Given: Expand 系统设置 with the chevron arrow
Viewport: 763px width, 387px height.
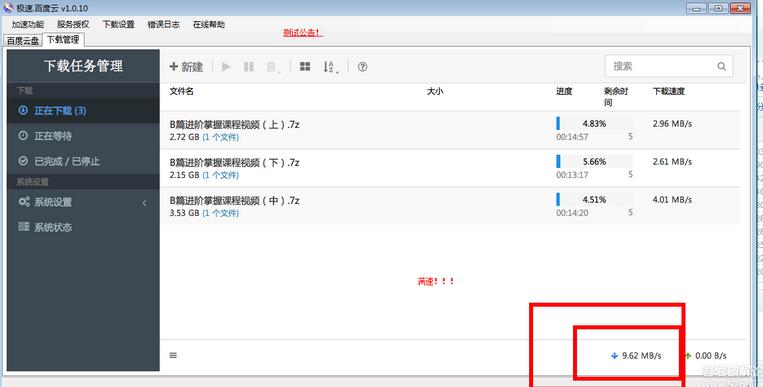Looking at the screenshot, I should pyautogui.click(x=145, y=203).
